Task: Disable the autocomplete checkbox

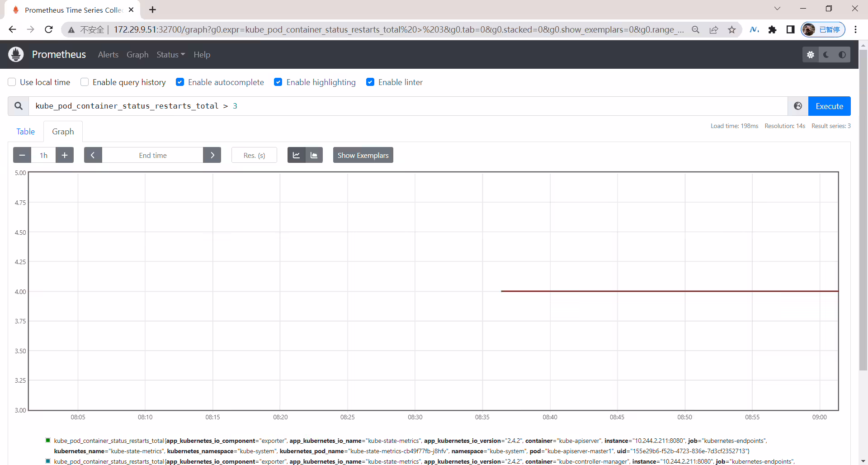Action: [x=180, y=82]
